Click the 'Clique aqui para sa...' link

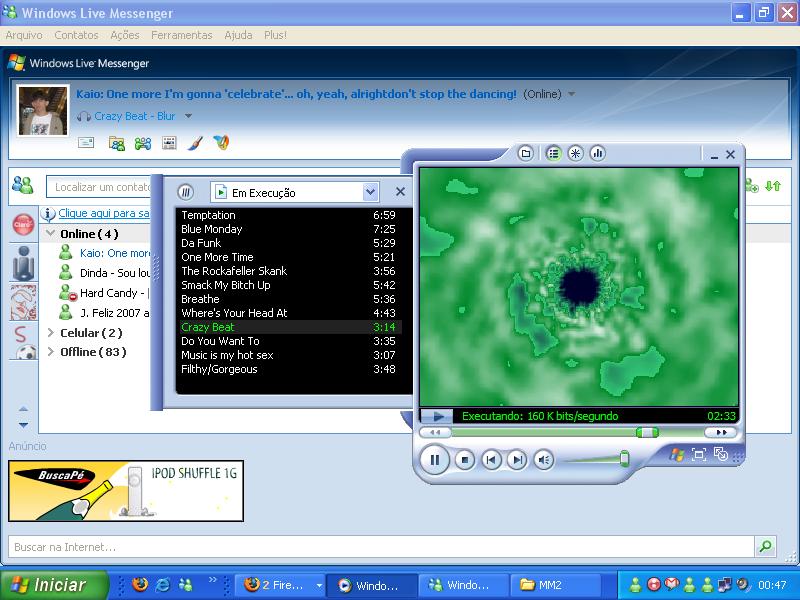pyautogui.click(x=104, y=213)
